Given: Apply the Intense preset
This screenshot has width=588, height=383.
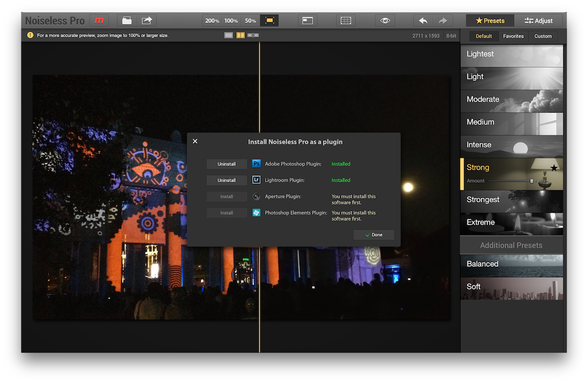Looking at the screenshot, I should [512, 146].
